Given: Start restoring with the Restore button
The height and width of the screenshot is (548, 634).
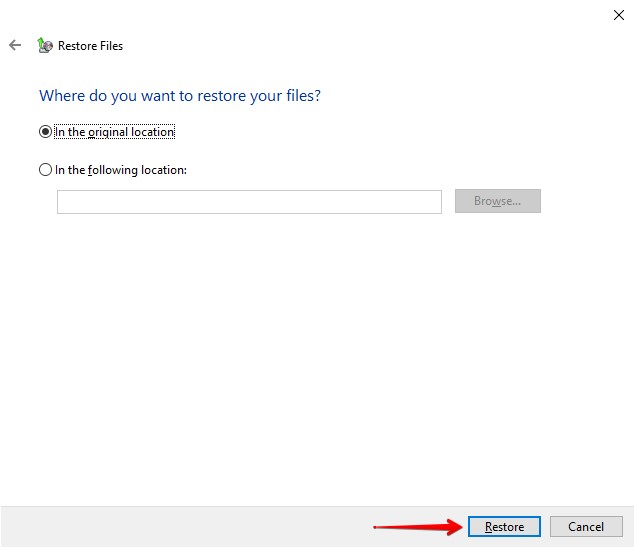Looking at the screenshot, I should (x=504, y=527).
